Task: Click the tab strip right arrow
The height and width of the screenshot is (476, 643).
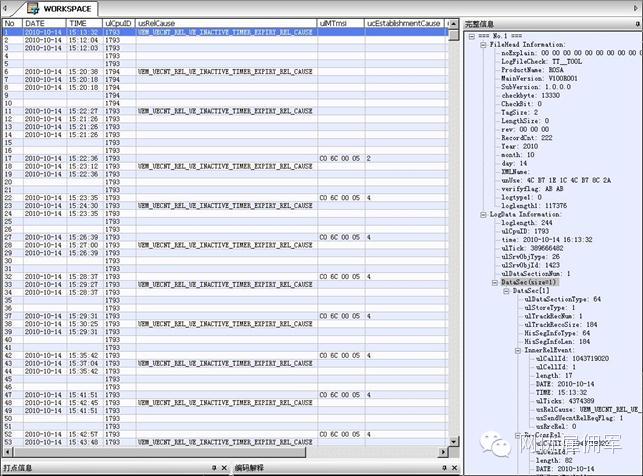Action: pos(636,8)
